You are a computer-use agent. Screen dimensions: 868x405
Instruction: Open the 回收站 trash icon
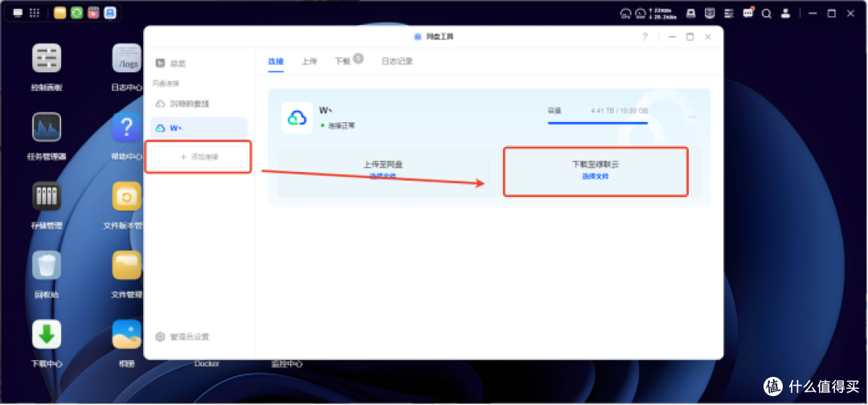click(47, 265)
